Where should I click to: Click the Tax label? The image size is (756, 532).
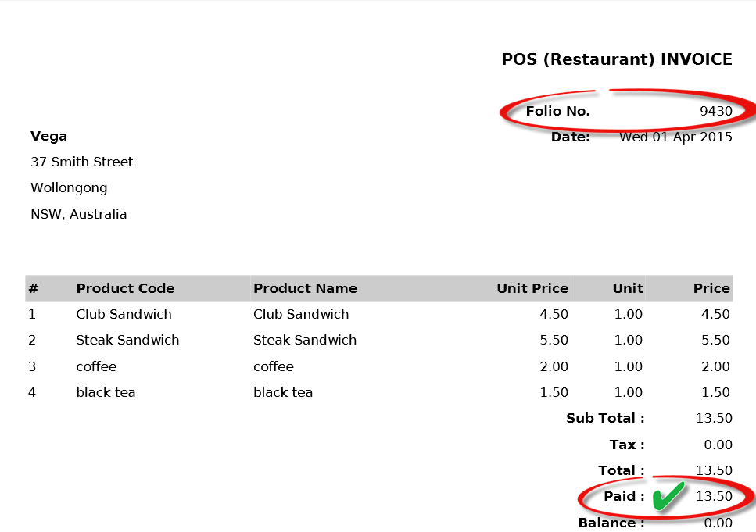627,445
